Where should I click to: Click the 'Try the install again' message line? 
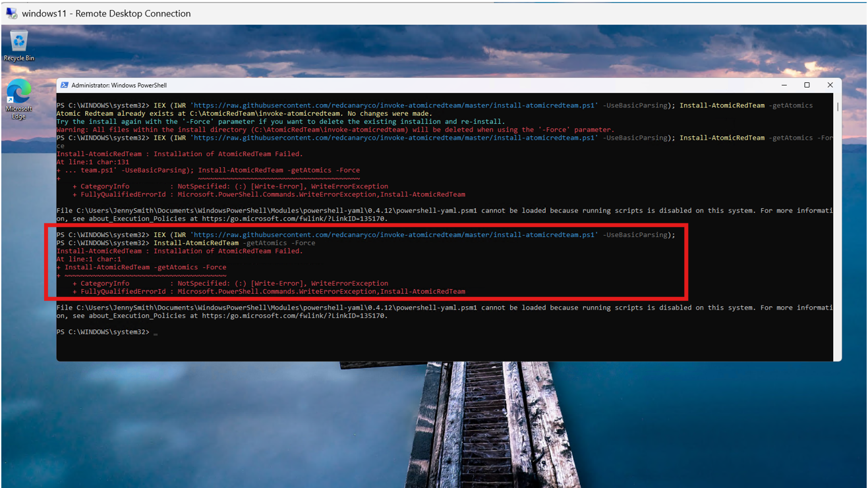[281, 122]
